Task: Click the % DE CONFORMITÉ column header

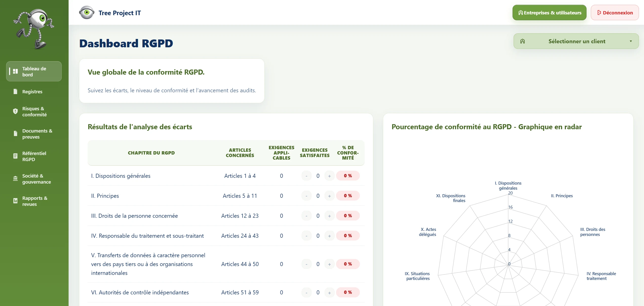Action: (x=348, y=153)
